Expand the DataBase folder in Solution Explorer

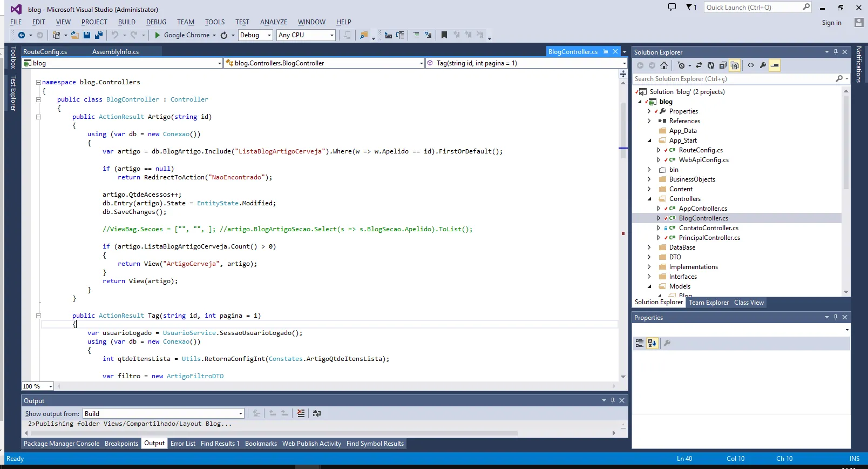(649, 247)
